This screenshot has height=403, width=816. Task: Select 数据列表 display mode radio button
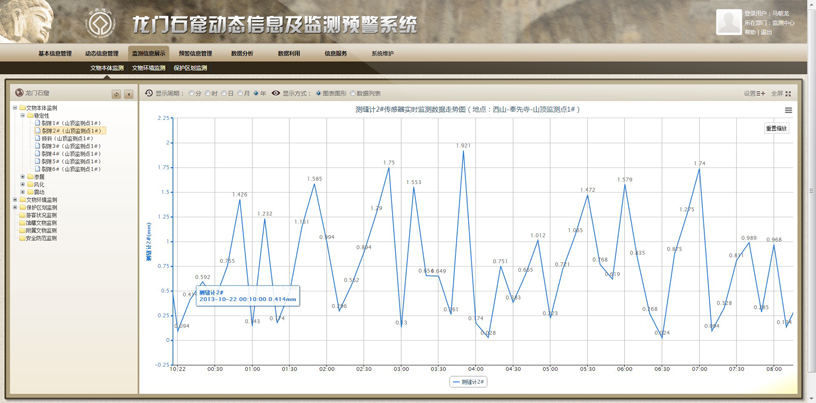point(353,93)
